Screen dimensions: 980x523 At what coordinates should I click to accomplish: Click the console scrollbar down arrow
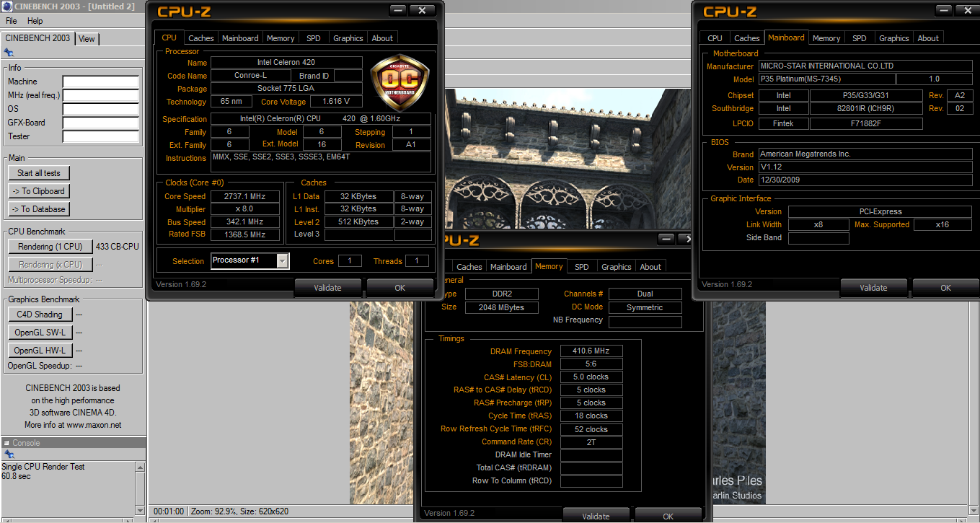(140, 510)
